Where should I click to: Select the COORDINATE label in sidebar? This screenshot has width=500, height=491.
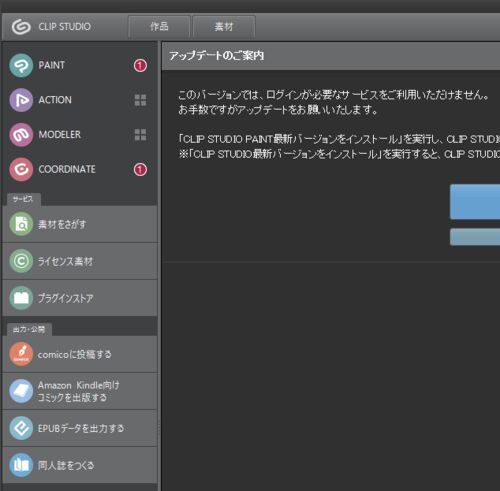click(67, 169)
